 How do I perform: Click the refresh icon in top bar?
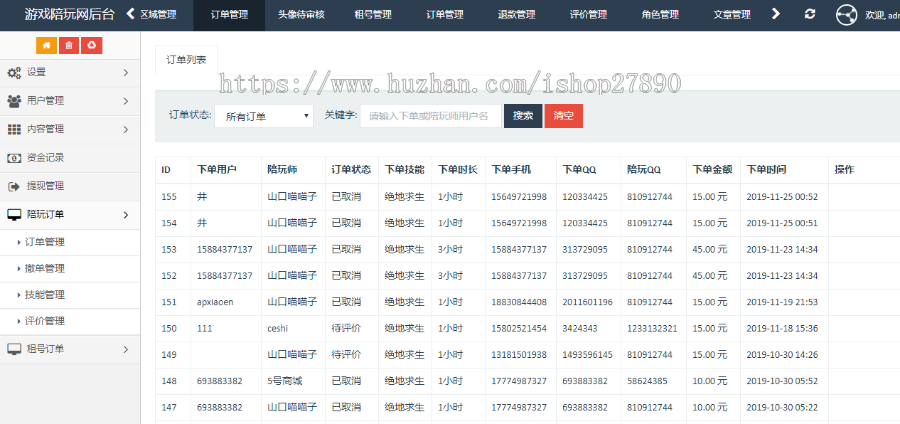[x=810, y=14]
